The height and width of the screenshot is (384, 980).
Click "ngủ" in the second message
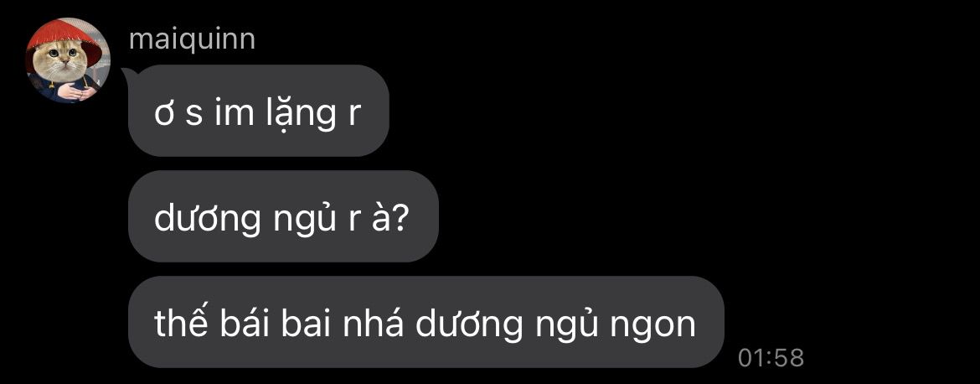pyautogui.click(x=303, y=221)
